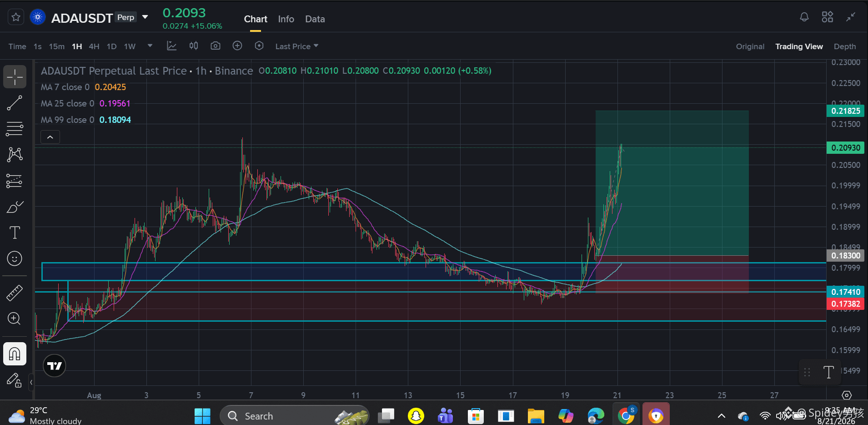Click the 0.21825 take-profit price label

click(845, 111)
